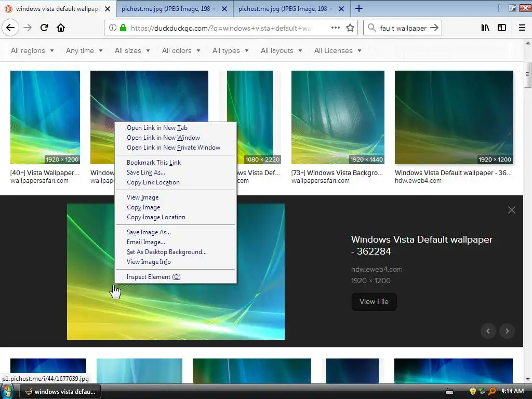Bookmark this page with the star icon
Image resolution: width=532 pixels, height=399 pixels.
click(x=350, y=28)
